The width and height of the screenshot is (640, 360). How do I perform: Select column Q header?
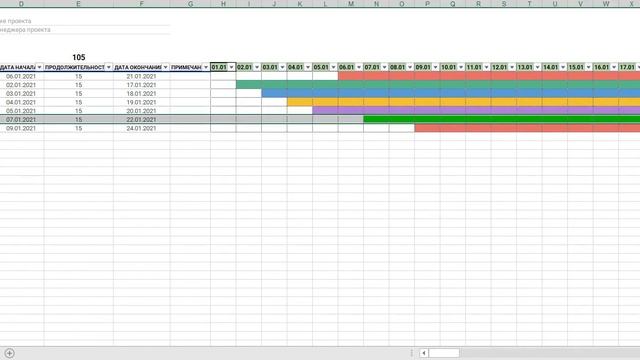[453, 3]
